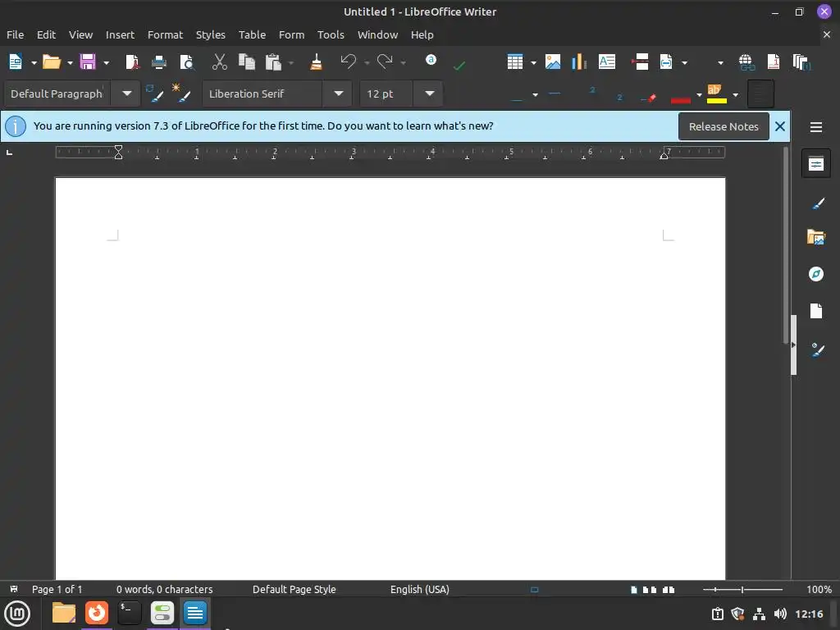The image size is (840, 630).
Task: Cut with the scissors icon
Action: click(x=219, y=62)
